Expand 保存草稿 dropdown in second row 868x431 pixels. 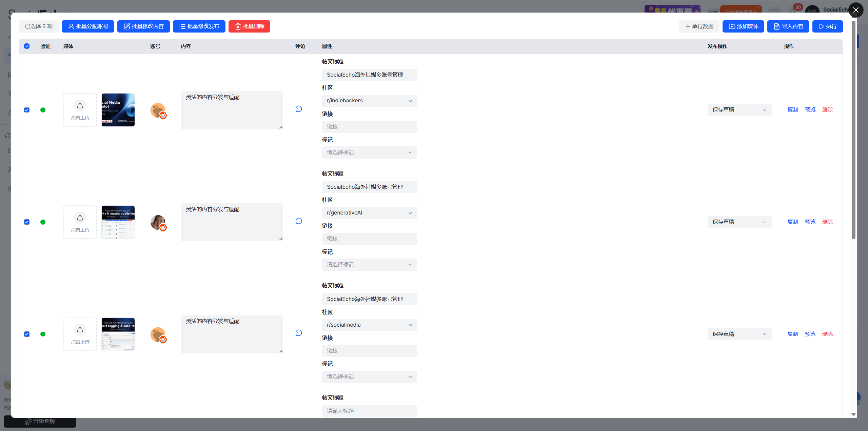click(739, 222)
